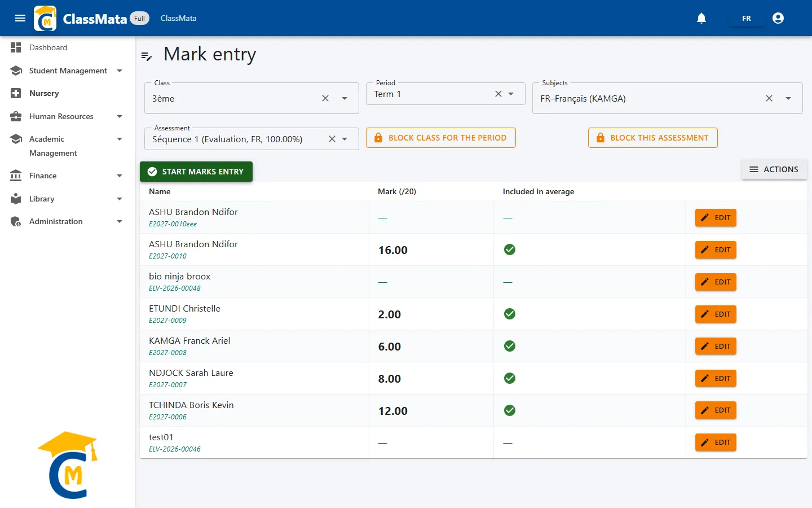Image resolution: width=812 pixels, height=508 pixels.
Task: Click KAMGA Franck Ariel's included-in-average checkmark
Action: 510,346
